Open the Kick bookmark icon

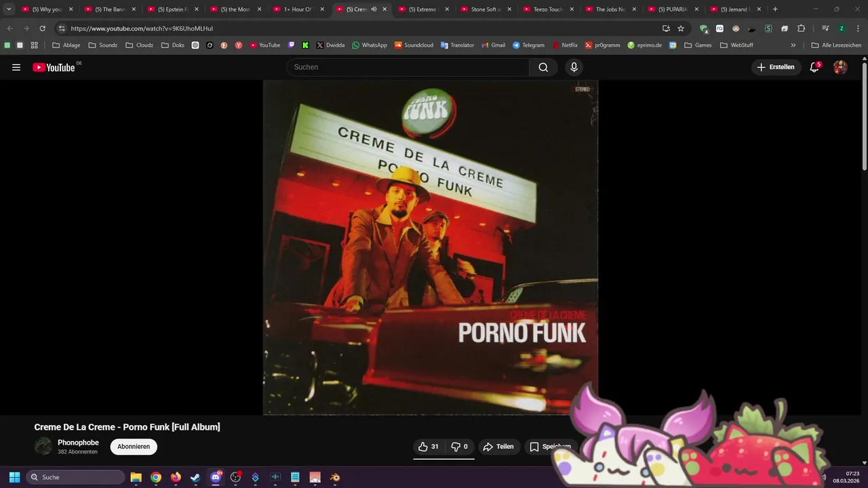pos(305,45)
